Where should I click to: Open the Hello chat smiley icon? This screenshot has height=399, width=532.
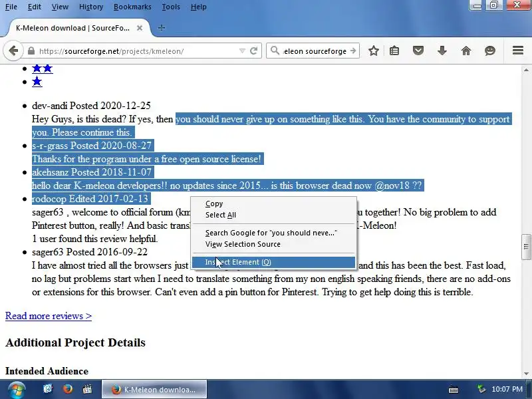tap(490, 51)
